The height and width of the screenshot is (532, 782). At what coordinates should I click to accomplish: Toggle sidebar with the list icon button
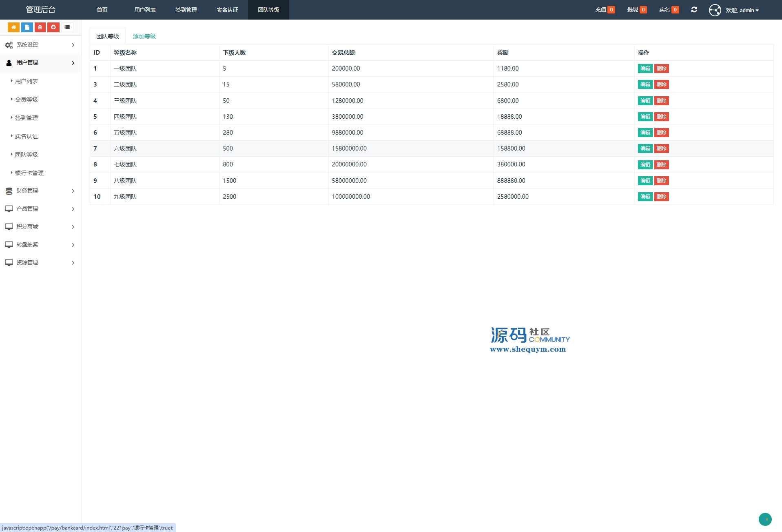click(67, 27)
